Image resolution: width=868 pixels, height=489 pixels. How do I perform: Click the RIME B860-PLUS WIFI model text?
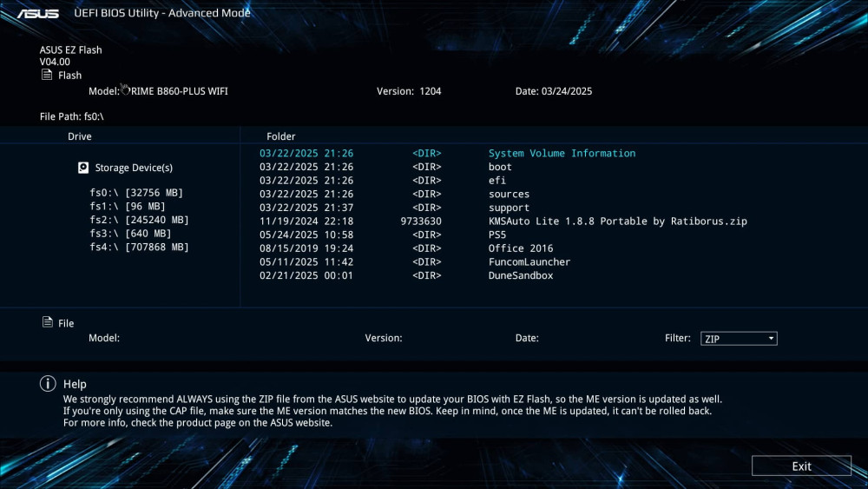click(180, 91)
